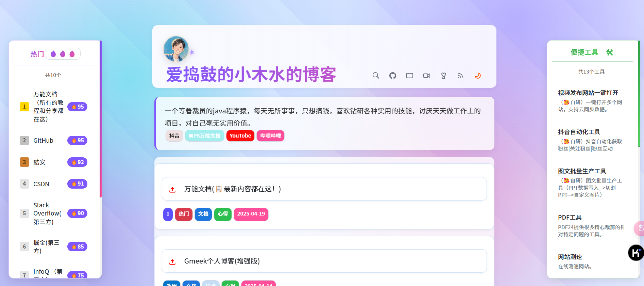Click the search magnifier icon in header
This screenshot has height=286, width=644.
[376, 76]
